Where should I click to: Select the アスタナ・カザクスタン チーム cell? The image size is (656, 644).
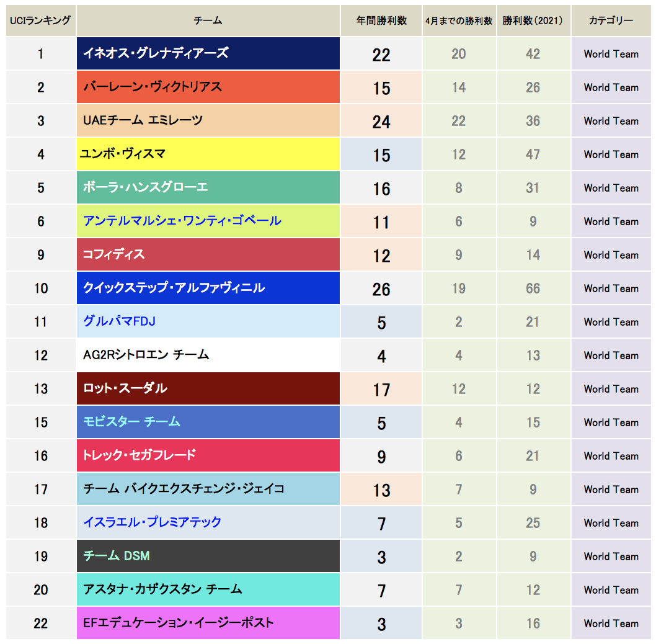(x=208, y=589)
